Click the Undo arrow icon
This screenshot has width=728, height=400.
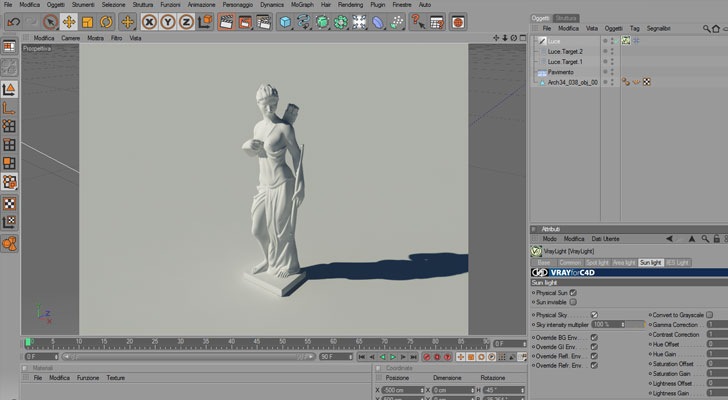(13, 22)
